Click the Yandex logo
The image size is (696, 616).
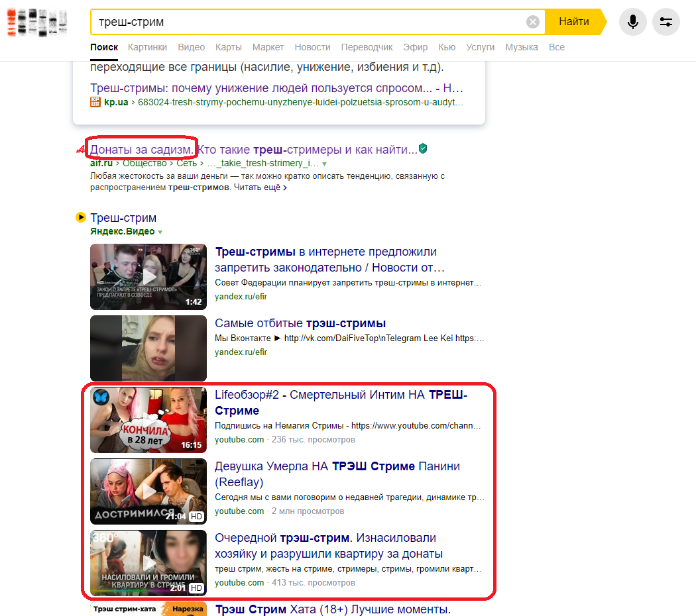tap(36, 23)
